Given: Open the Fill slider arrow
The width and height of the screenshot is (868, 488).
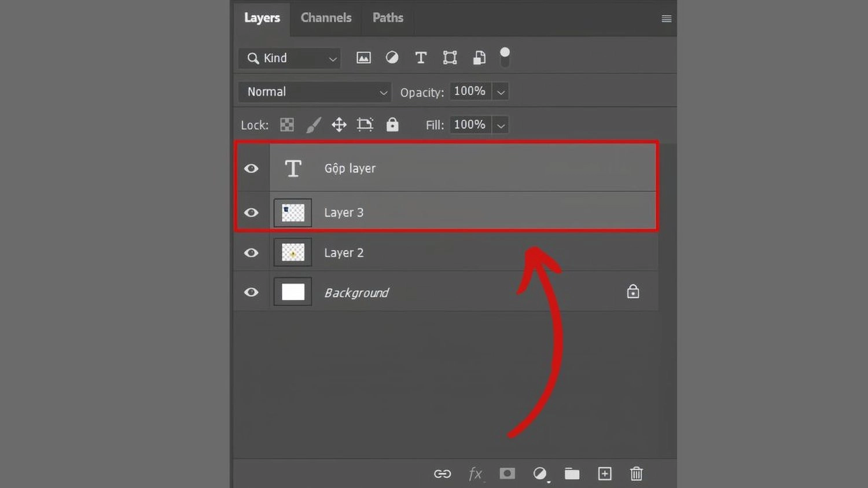Looking at the screenshot, I should coord(501,125).
